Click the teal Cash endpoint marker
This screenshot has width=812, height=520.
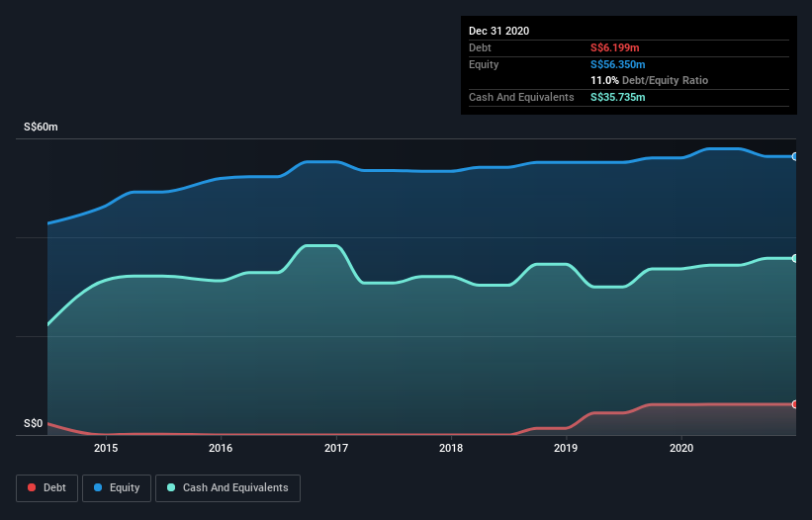tap(794, 258)
